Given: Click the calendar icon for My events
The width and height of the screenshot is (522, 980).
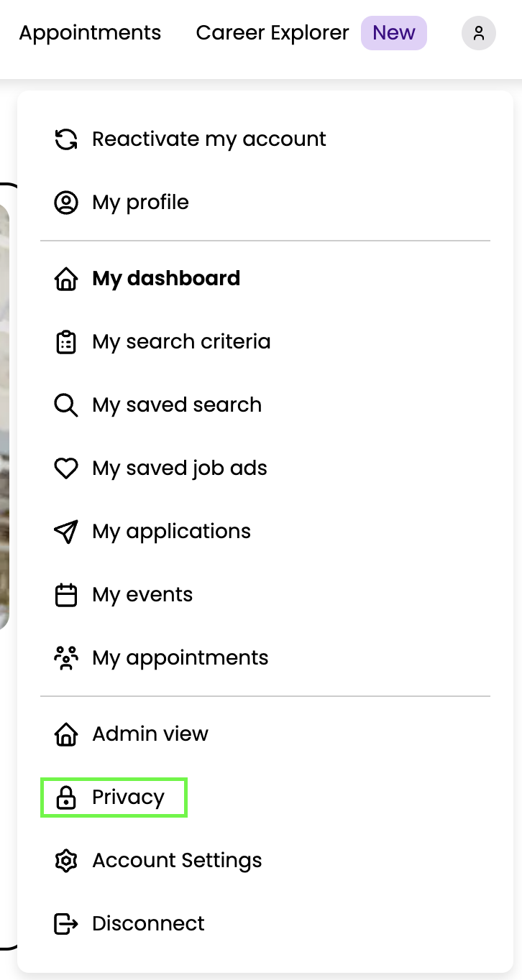Looking at the screenshot, I should [x=66, y=595].
